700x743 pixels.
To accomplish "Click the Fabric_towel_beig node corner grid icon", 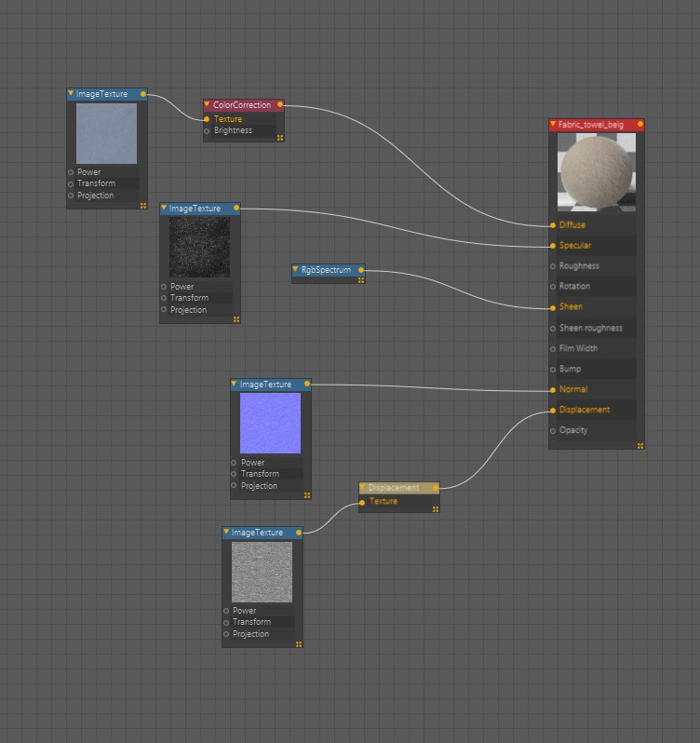I will (x=639, y=446).
